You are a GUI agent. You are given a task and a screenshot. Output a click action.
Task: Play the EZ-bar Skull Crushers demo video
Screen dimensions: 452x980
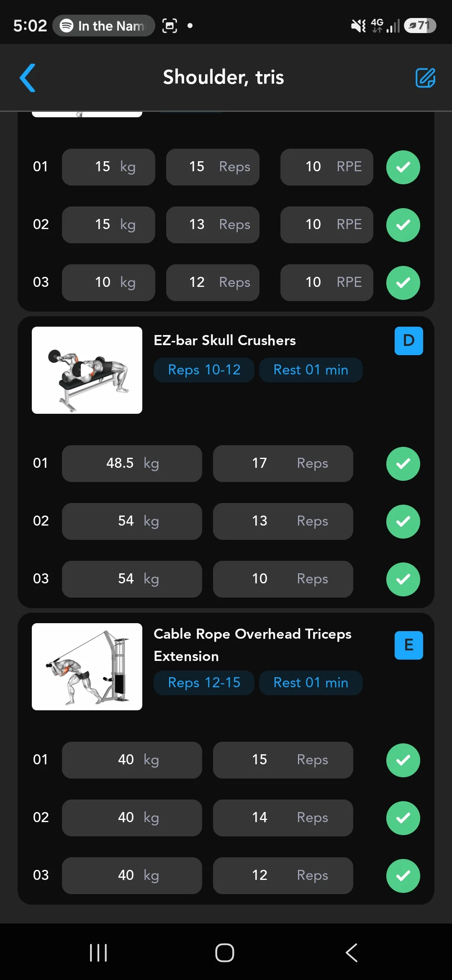coord(87,370)
